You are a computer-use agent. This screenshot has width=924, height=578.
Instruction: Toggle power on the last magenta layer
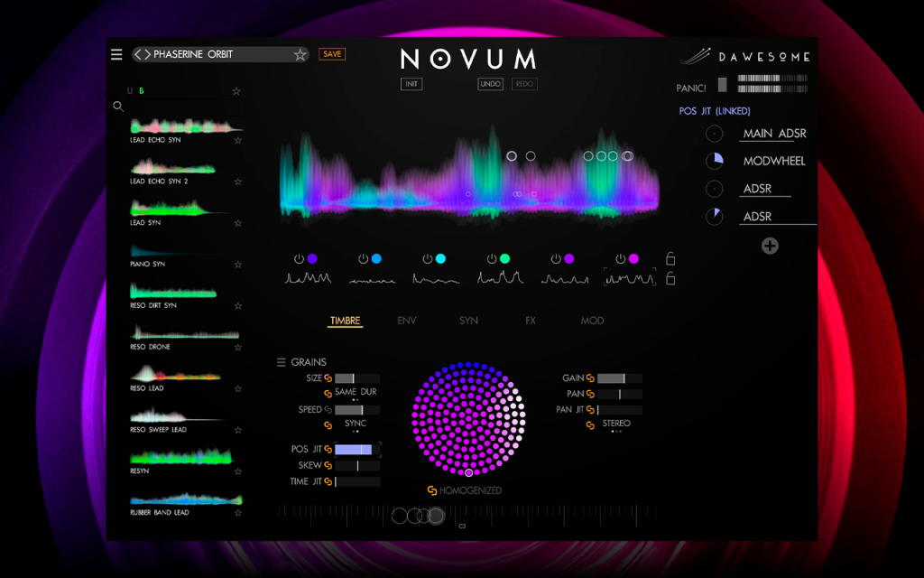pos(620,259)
